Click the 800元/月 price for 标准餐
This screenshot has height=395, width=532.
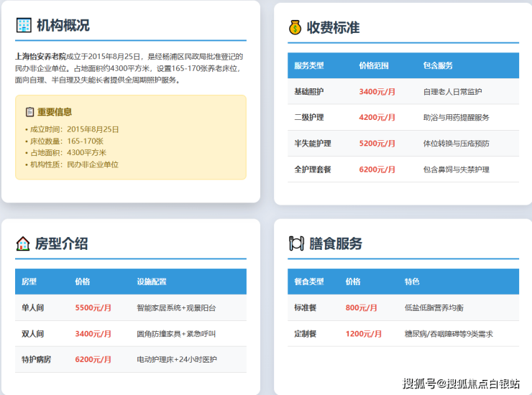[361, 307]
